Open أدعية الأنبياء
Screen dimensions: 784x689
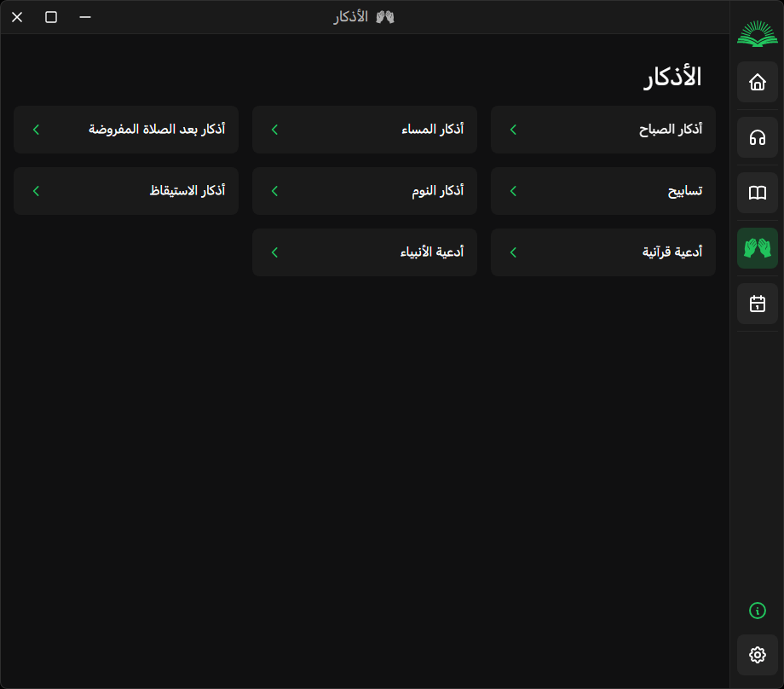tap(364, 252)
